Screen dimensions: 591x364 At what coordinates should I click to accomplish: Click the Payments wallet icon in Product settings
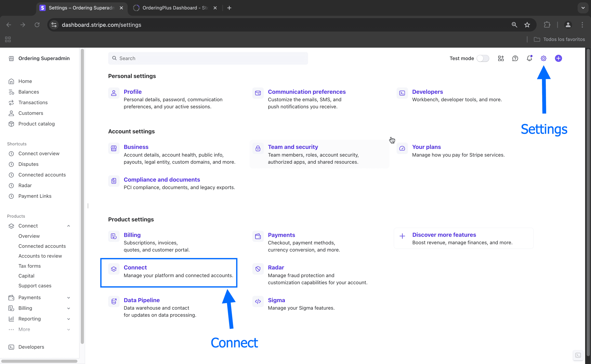(x=258, y=236)
